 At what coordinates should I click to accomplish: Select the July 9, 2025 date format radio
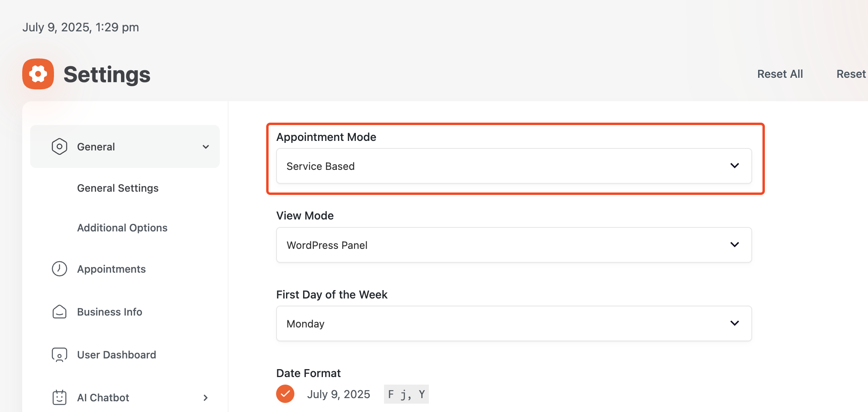pyautogui.click(x=285, y=394)
